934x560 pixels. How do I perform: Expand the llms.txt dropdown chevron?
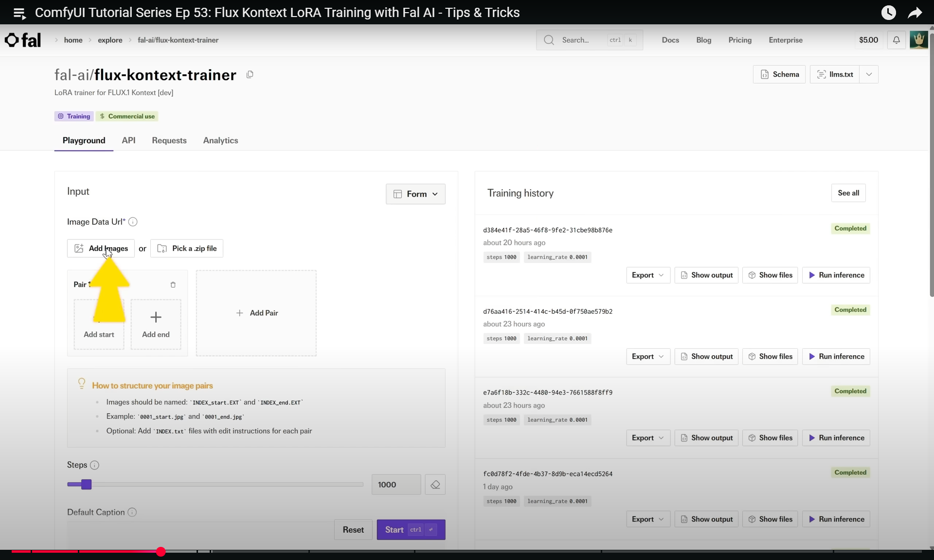(869, 74)
